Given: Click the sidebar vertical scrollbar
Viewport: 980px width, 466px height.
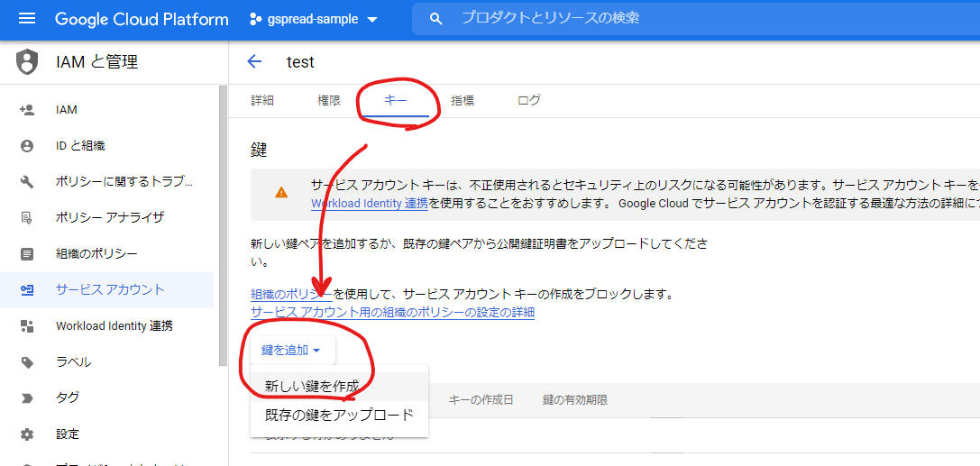Looking at the screenshot, I should [x=223, y=225].
